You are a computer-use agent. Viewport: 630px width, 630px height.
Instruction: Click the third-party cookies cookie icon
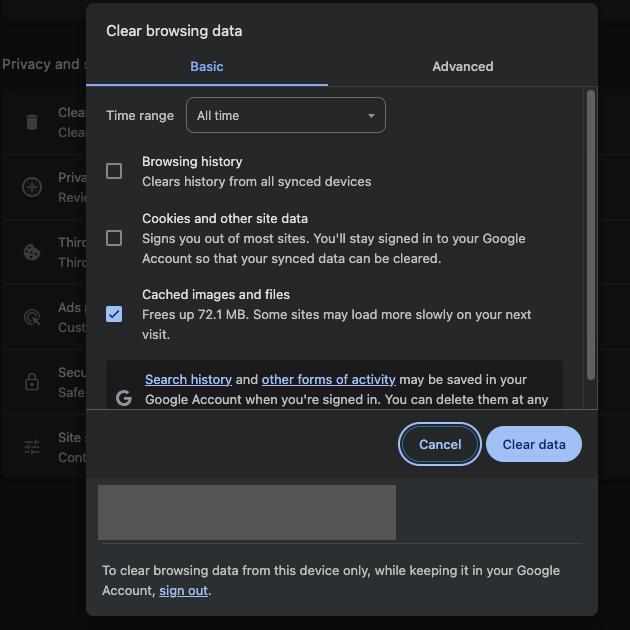[32, 252]
